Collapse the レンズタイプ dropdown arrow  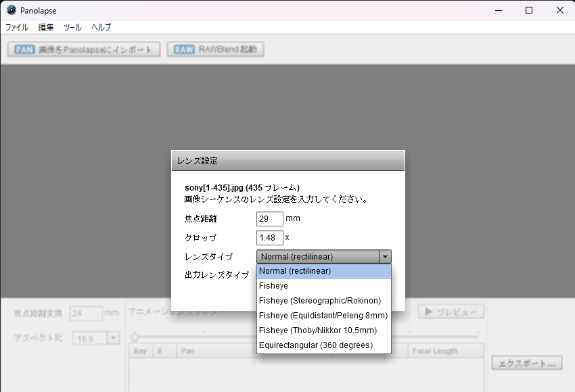click(385, 257)
